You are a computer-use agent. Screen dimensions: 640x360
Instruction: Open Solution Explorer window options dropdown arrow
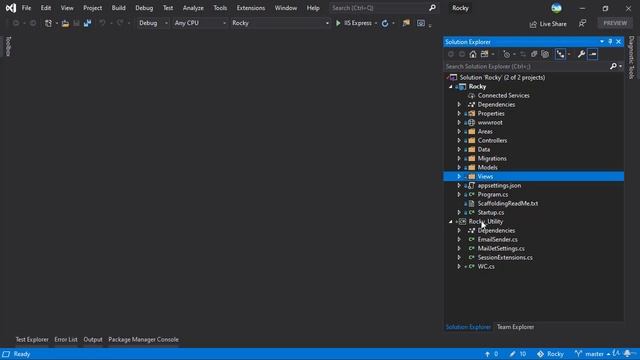tap(602, 42)
